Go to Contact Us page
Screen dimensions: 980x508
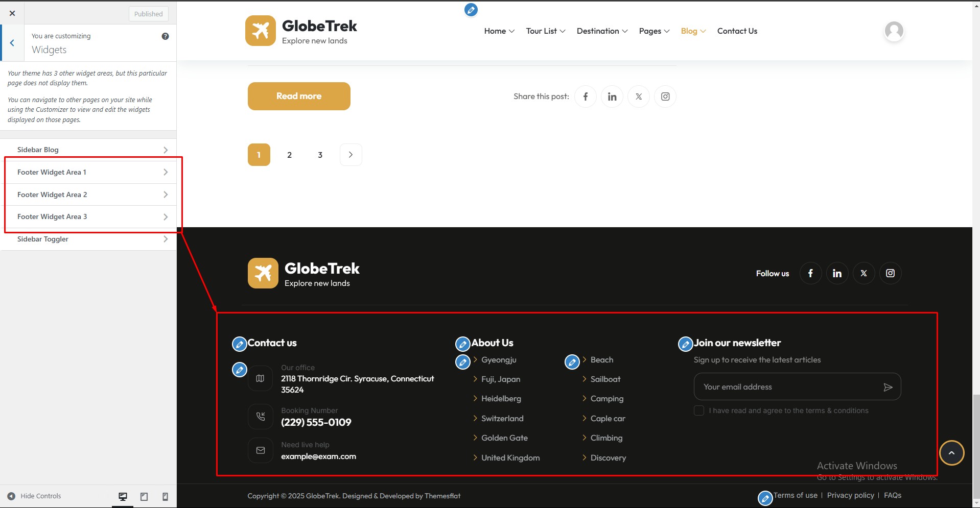pyautogui.click(x=737, y=31)
